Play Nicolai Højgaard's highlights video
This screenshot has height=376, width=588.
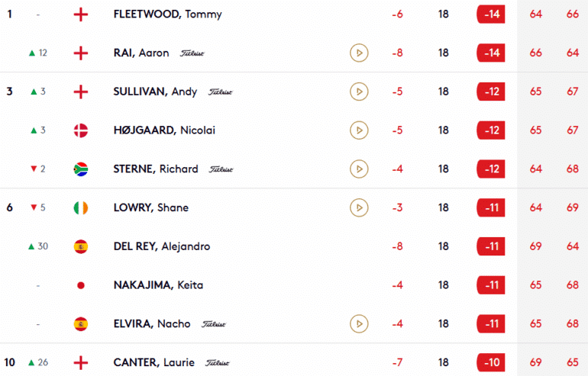point(357,130)
